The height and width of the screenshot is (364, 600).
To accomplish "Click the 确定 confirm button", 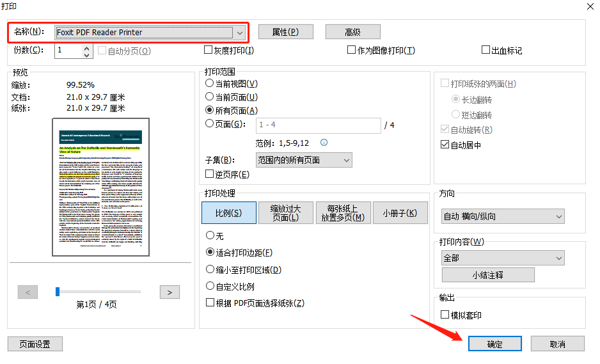I will click(494, 344).
